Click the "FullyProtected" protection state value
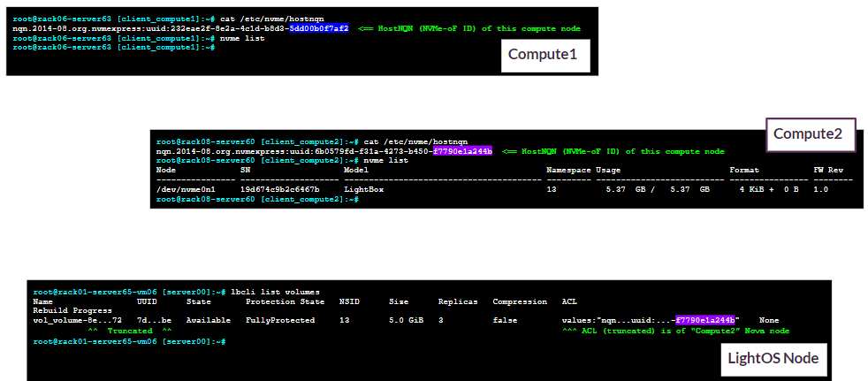 [x=280, y=320]
